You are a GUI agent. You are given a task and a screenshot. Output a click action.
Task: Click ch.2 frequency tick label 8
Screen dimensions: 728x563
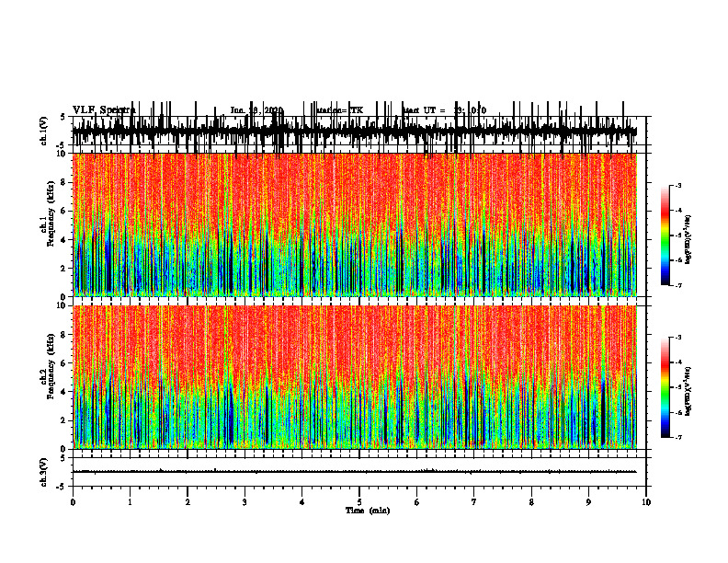coord(64,335)
